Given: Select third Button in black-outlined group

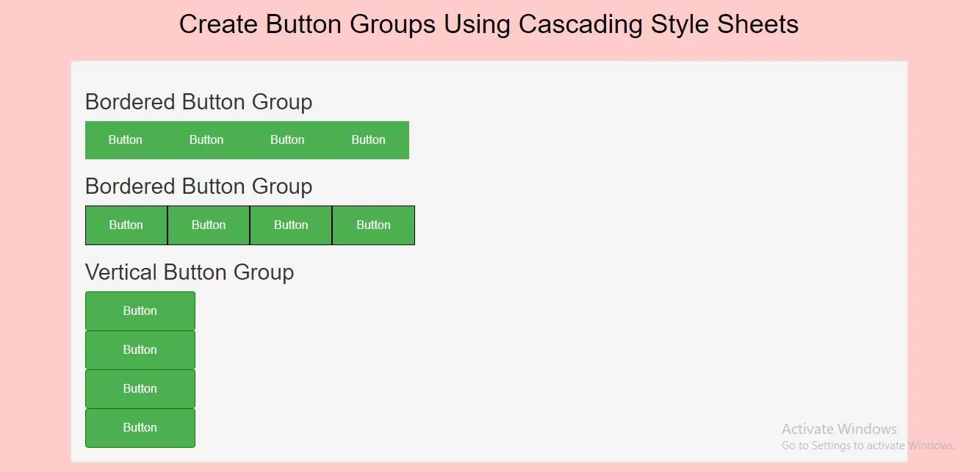Looking at the screenshot, I should pyautogui.click(x=291, y=225).
